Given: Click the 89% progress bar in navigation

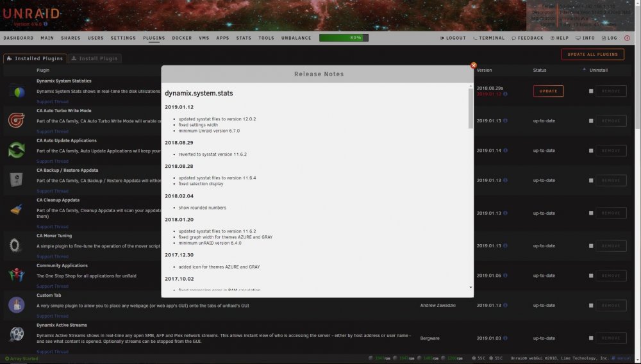Looking at the screenshot, I should click(x=344, y=38).
